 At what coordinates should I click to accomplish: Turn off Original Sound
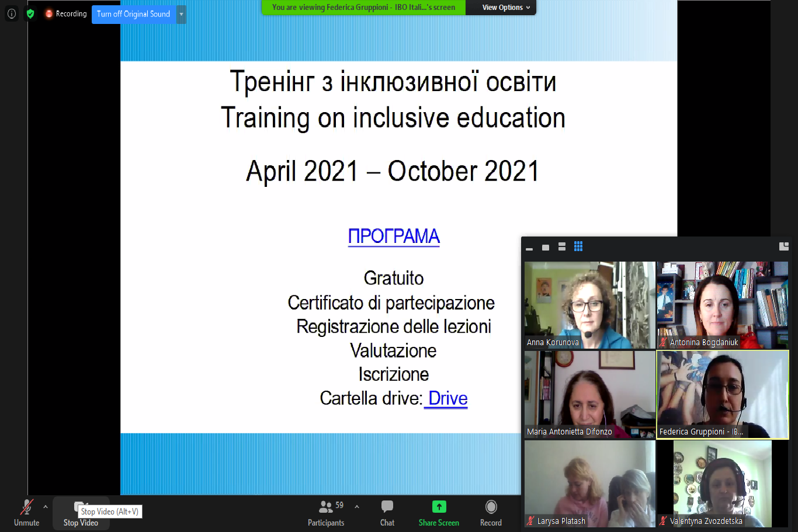point(134,14)
